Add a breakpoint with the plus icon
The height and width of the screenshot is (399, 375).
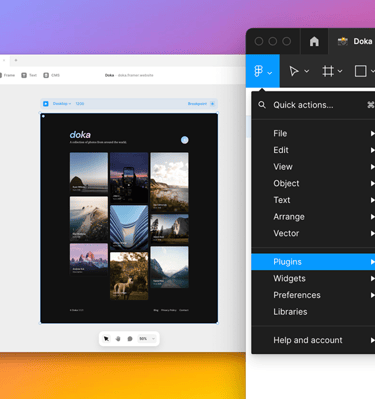click(212, 104)
